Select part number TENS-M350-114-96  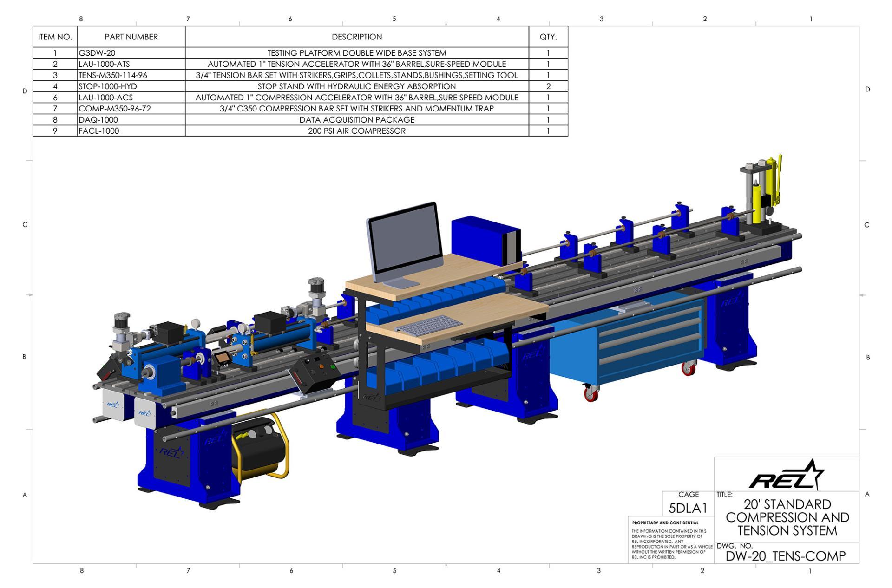(x=131, y=75)
